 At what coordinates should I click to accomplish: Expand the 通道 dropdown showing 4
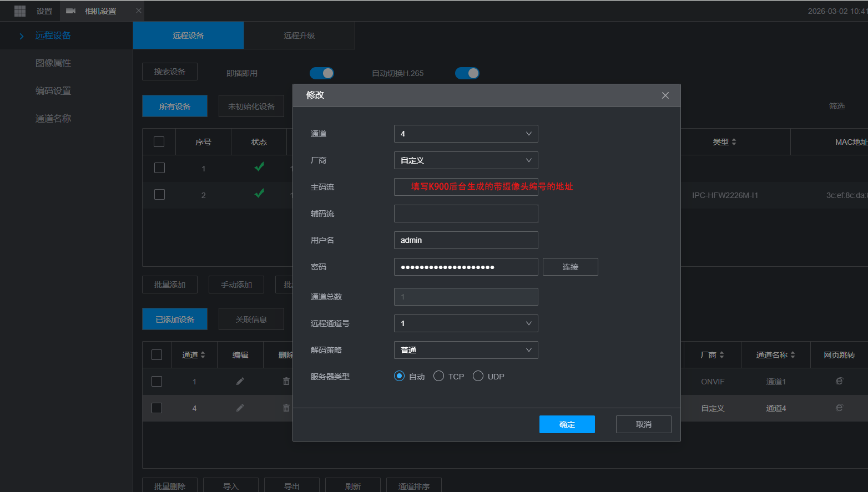[466, 134]
